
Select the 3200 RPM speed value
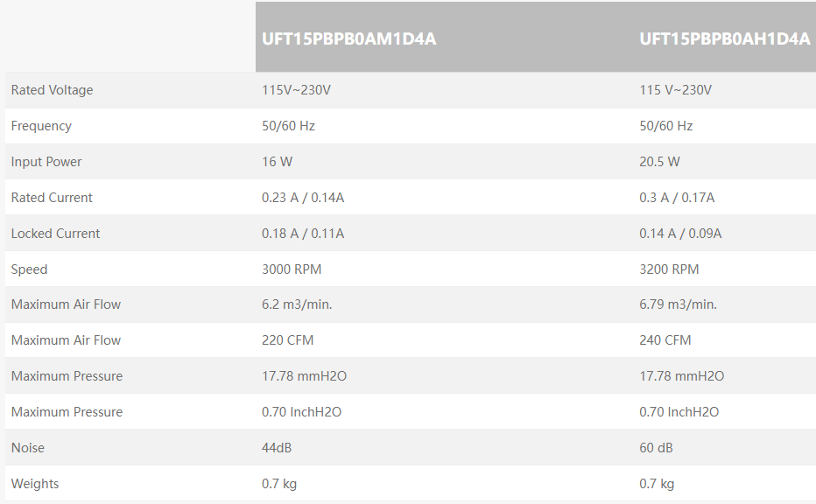[x=669, y=269]
